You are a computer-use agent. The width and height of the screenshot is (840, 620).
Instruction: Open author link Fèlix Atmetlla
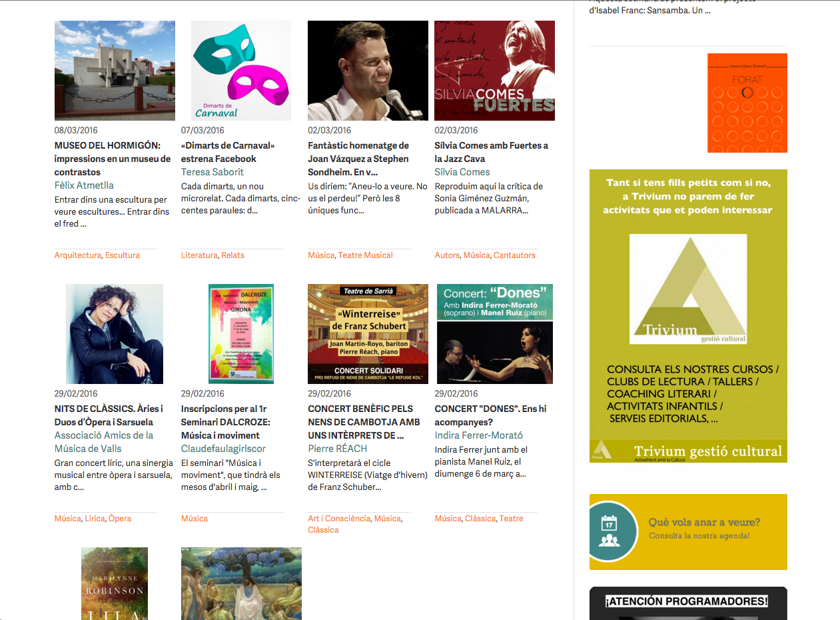coord(84,185)
